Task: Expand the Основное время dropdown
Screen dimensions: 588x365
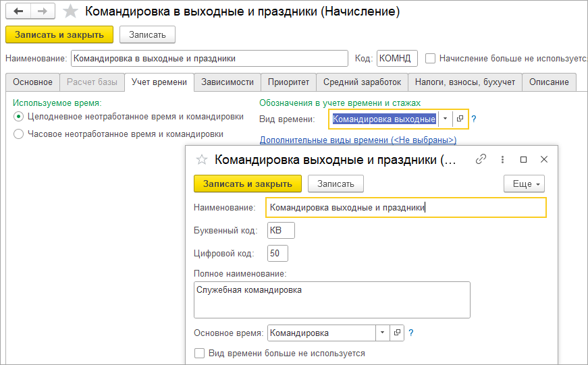Action: [383, 333]
